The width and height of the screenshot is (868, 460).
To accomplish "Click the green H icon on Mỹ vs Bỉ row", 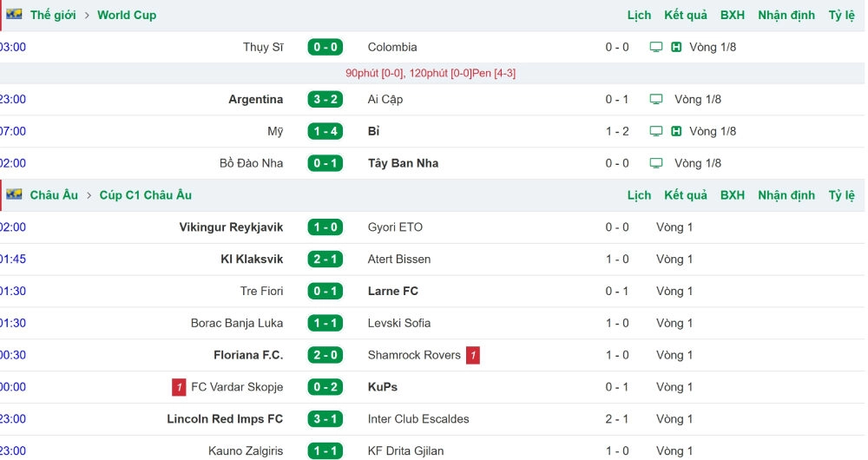I will coord(676,131).
